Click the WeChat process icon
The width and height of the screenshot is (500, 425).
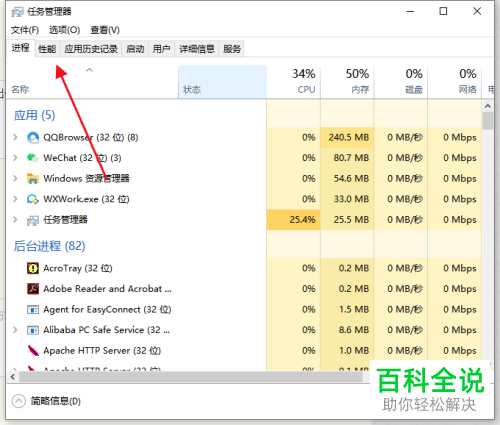point(33,158)
